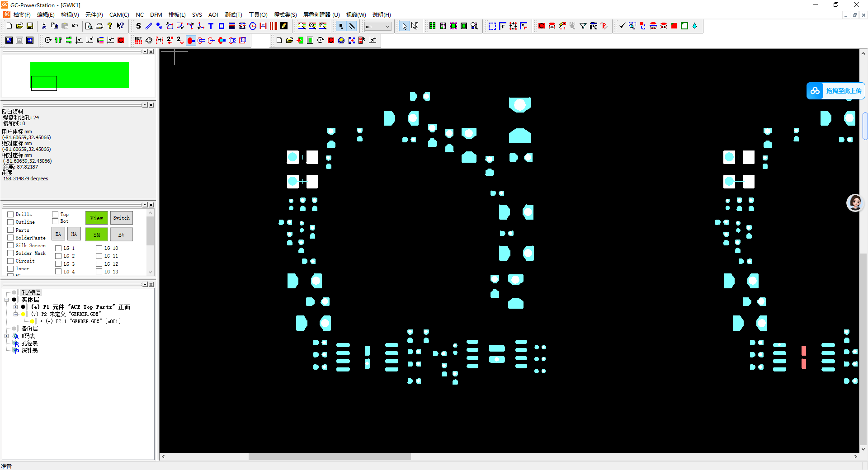This screenshot has width=868, height=470.
Task: Click the green View button
Action: (x=97, y=218)
